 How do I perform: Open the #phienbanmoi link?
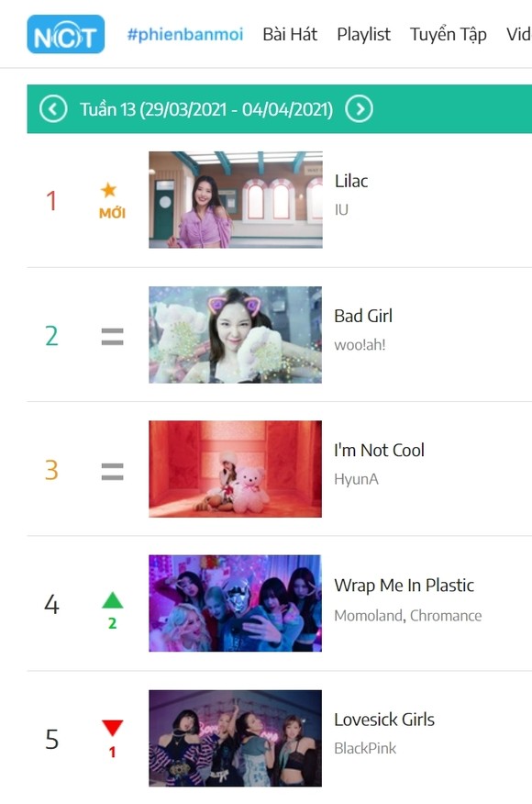coord(185,34)
